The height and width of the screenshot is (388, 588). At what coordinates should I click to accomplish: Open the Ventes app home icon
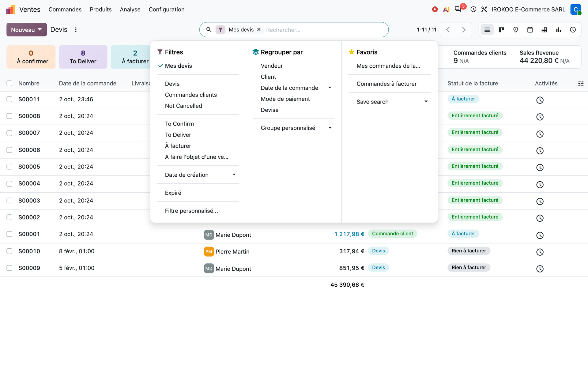(11, 9)
